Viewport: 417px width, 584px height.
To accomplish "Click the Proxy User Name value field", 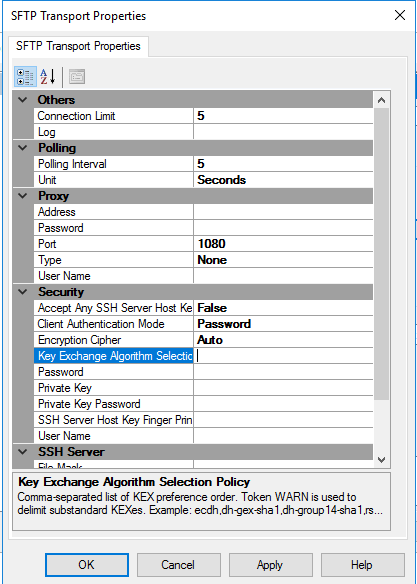I will (283, 276).
